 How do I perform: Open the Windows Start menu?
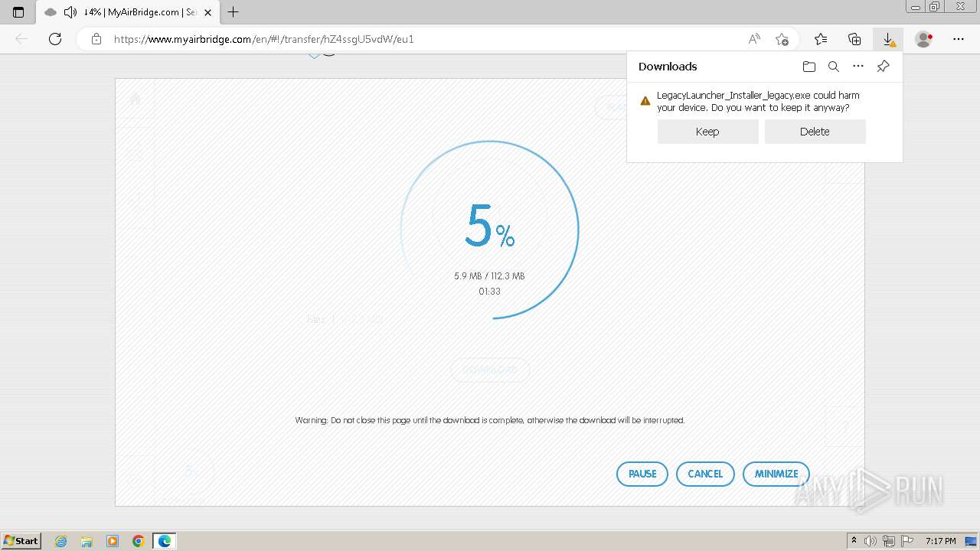click(21, 541)
